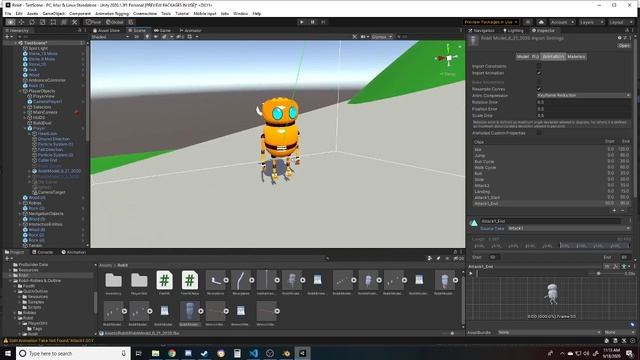640x360 pixels.
Task: Open the Shaded draw mode dropdown
Action: pyautogui.click(x=110, y=37)
